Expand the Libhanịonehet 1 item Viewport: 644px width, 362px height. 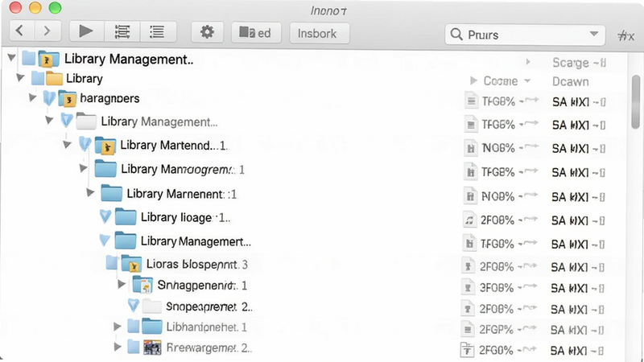click(x=118, y=327)
